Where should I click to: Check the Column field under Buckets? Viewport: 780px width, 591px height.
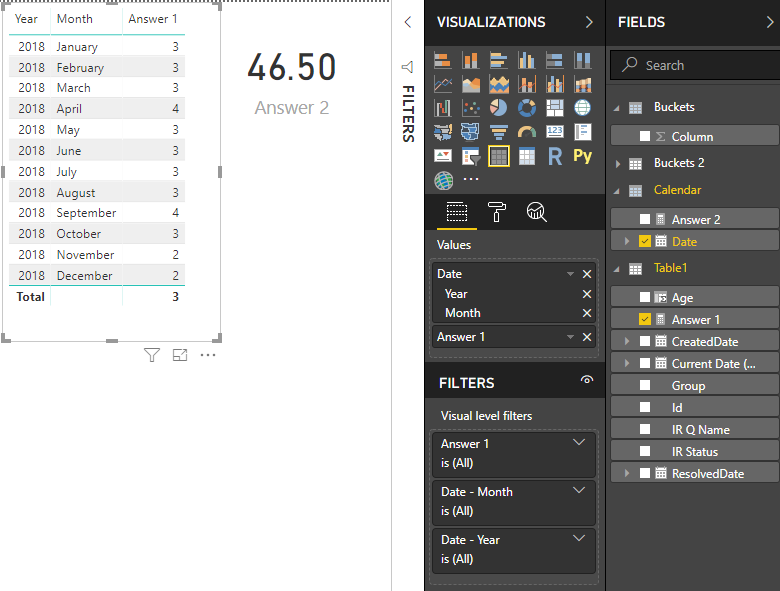point(645,136)
